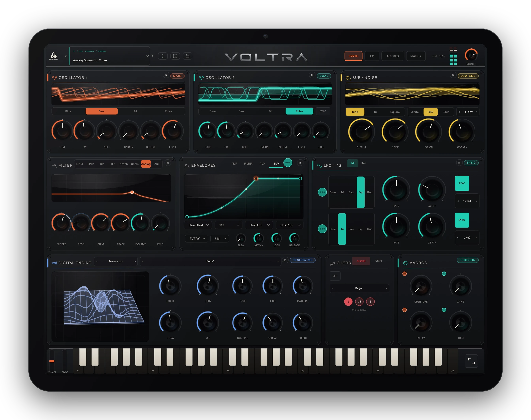Select next sub octave with right arrow
531x420 pixels.
pyautogui.click(x=476, y=112)
